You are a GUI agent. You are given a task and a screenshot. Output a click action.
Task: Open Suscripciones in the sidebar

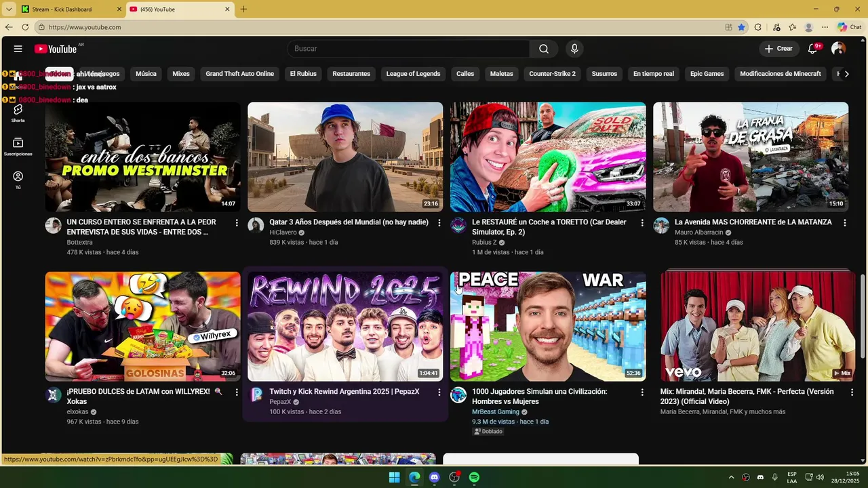(18, 147)
